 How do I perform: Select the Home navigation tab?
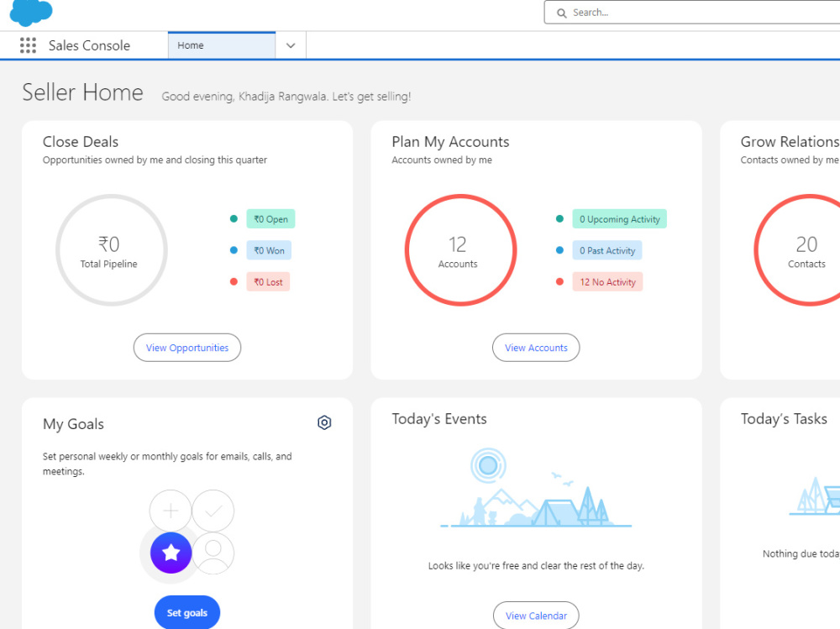point(221,45)
